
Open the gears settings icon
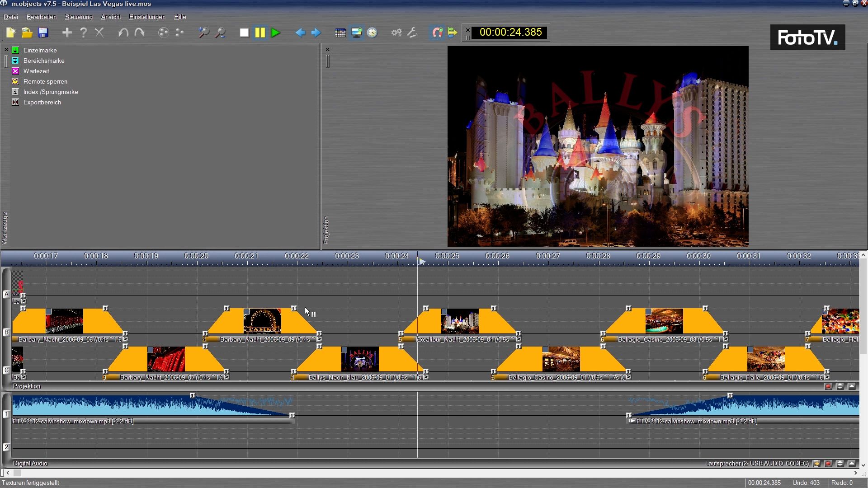396,33
